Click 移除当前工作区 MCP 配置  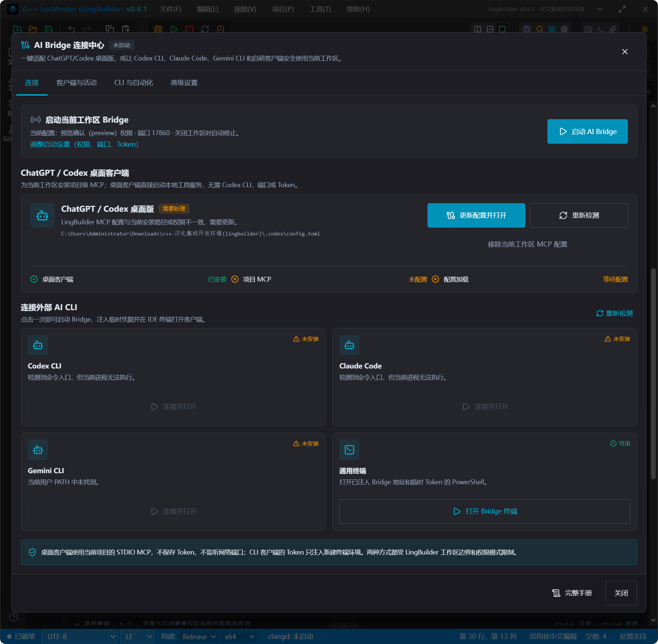click(x=528, y=244)
